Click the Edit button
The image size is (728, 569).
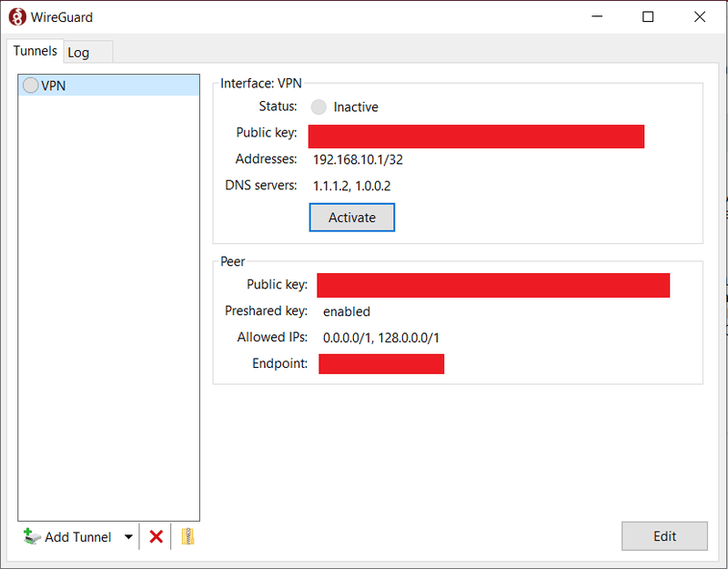click(x=664, y=536)
